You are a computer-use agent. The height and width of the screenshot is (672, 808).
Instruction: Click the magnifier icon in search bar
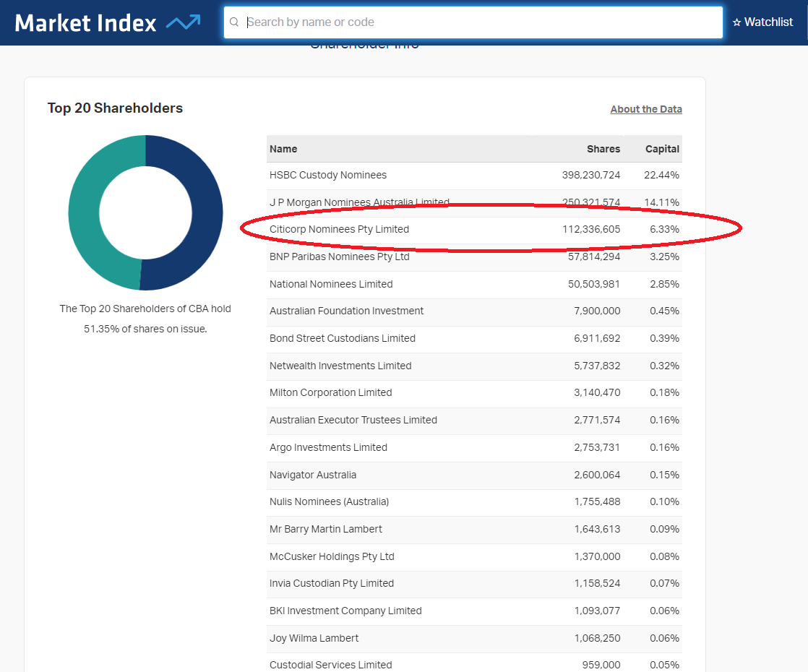(x=234, y=22)
